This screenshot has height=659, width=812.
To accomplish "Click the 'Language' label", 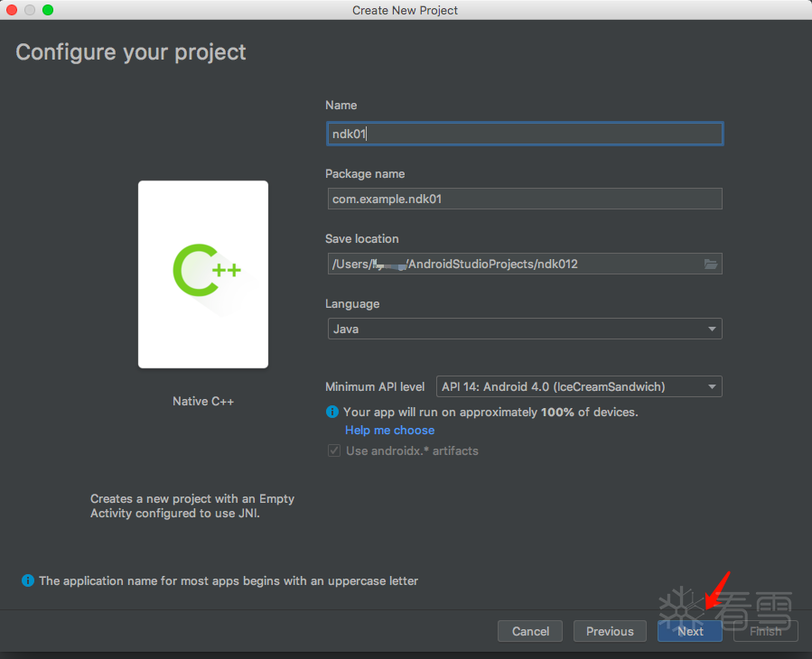I will point(352,304).
